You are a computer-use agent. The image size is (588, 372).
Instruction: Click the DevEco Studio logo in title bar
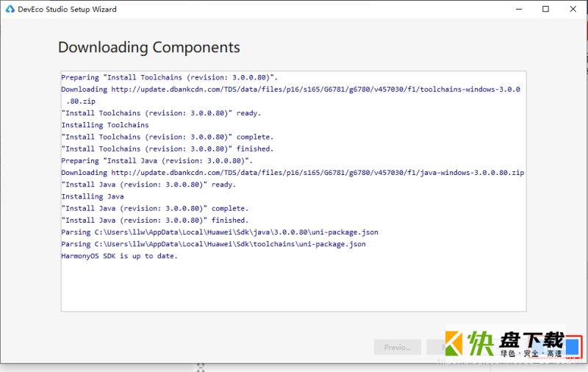10,9
